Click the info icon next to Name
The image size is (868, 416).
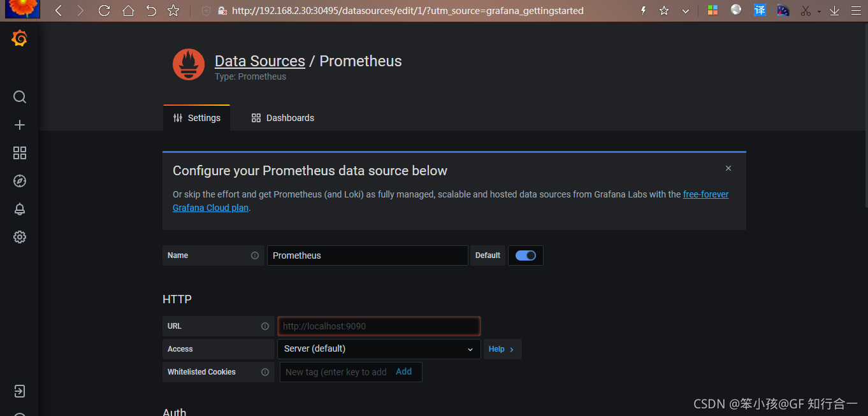click(255, 255)
